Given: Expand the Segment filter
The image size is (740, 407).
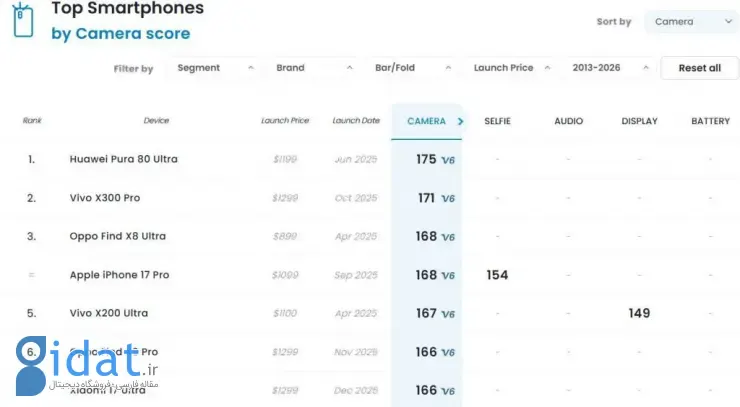Looking at the screenshot, I should point(214,68).
